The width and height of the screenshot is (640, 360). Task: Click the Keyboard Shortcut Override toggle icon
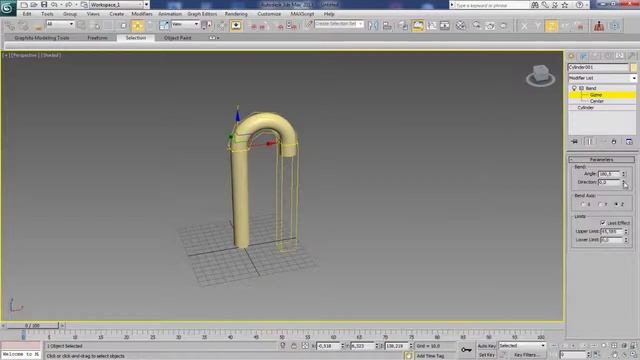(x=236, y=26)
